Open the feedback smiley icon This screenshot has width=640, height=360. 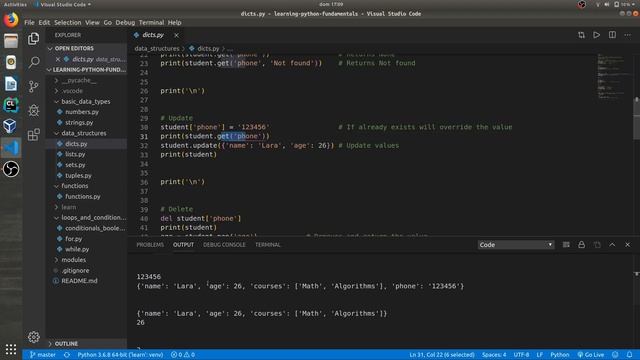(x=615, y=355)
